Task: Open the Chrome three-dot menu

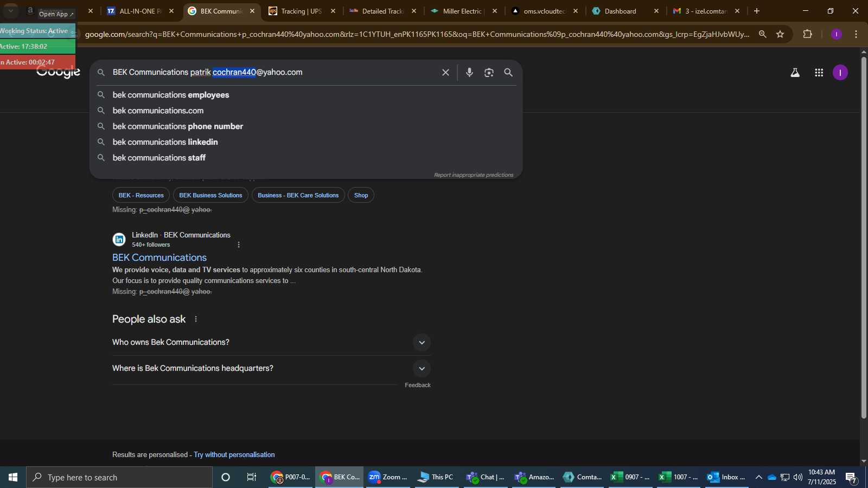Action: point(856,34)
